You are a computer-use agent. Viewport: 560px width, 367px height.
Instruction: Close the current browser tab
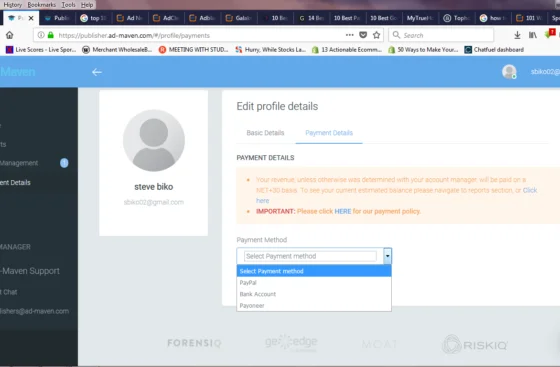31,18
